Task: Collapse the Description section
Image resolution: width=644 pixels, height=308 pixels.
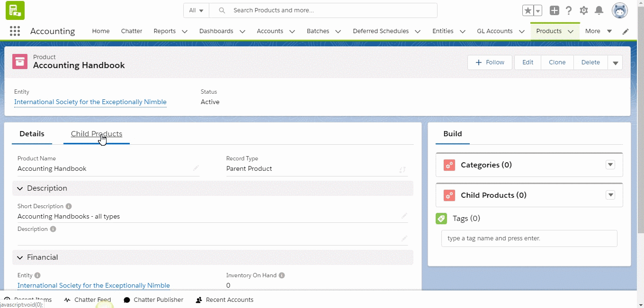Action: [x=20, y=188]
